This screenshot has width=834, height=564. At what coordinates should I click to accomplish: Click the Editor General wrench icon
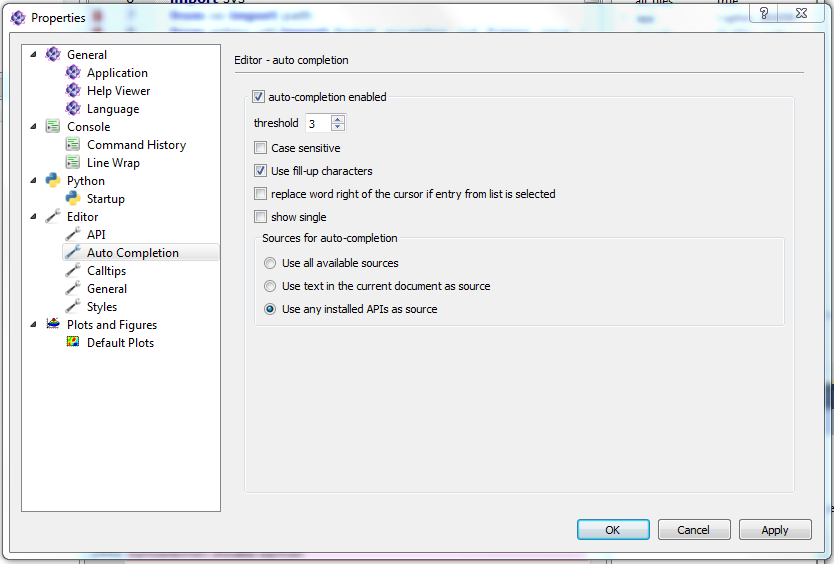pyautogui.click(x=73, y=288)
